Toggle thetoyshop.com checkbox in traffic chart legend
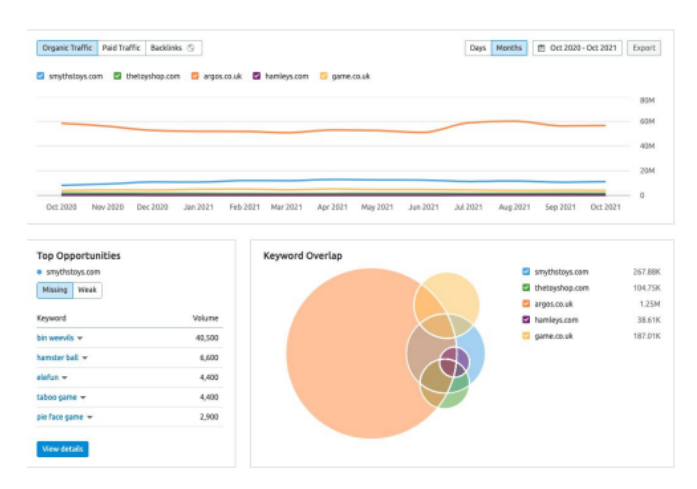The height and width of the screenshot is (489, 697). (x=117, y=76)
